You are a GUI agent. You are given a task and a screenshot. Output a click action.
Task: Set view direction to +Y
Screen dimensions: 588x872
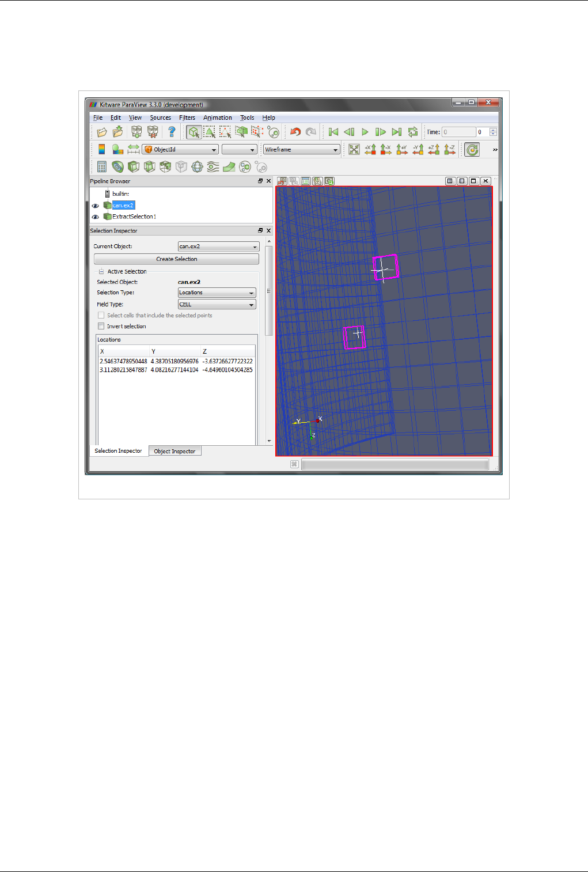tap(402, 149)
